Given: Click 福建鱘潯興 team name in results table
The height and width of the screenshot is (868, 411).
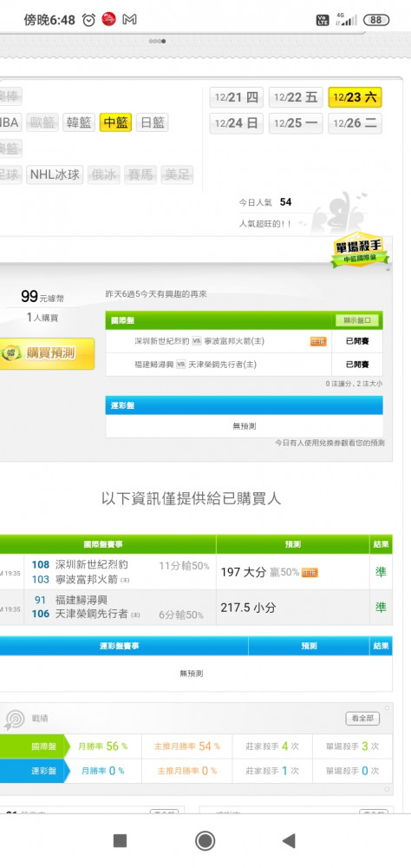Looking at the screenshot, I should coord(82,600).
